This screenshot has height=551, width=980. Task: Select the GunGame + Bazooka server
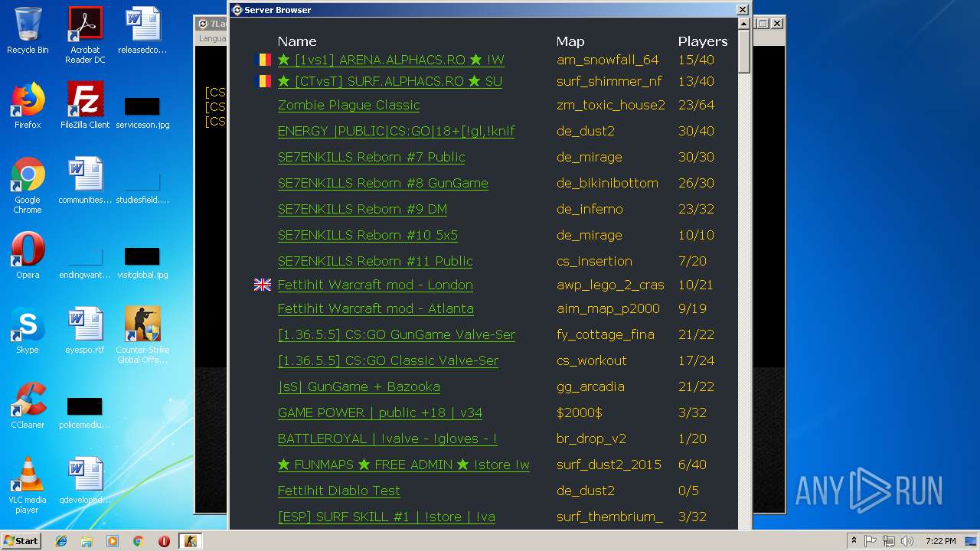coord(359,386)
